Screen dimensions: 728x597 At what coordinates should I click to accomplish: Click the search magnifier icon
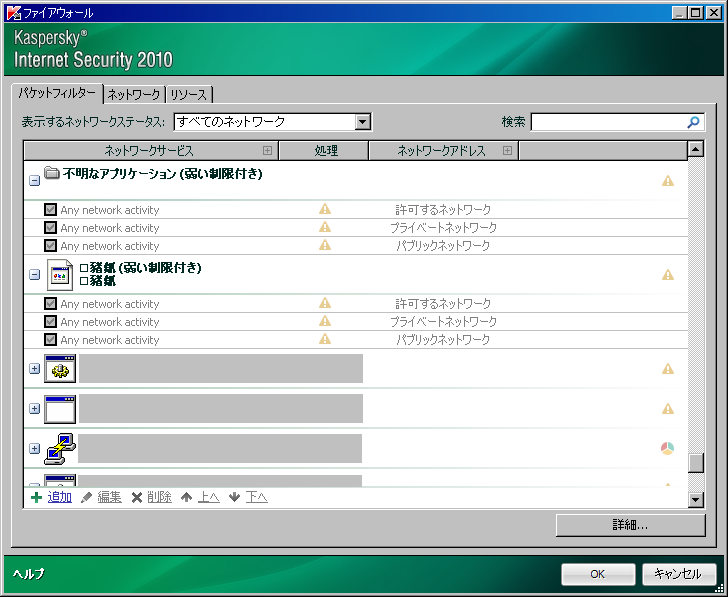(693, 122)
